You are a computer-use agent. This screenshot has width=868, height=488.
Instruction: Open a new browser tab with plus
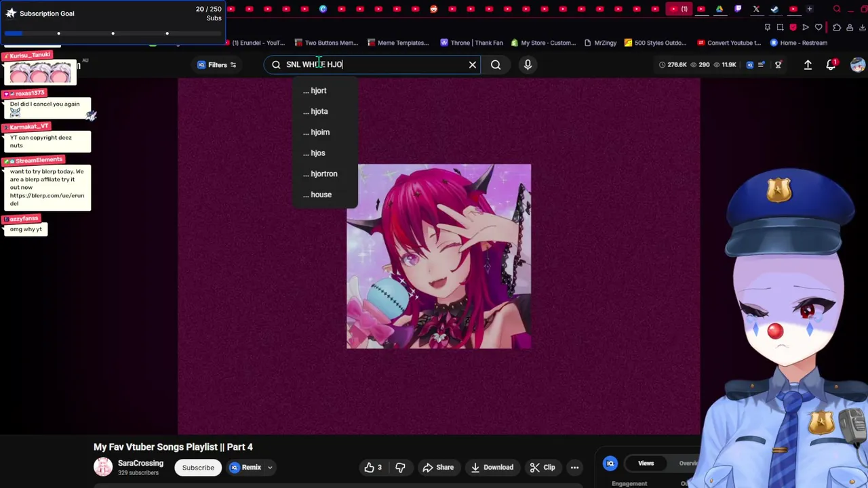[x=809, y=9]
